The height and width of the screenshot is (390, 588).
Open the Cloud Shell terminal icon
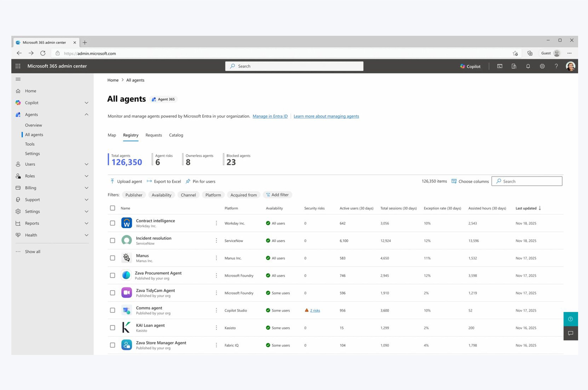tap(500, 66)
